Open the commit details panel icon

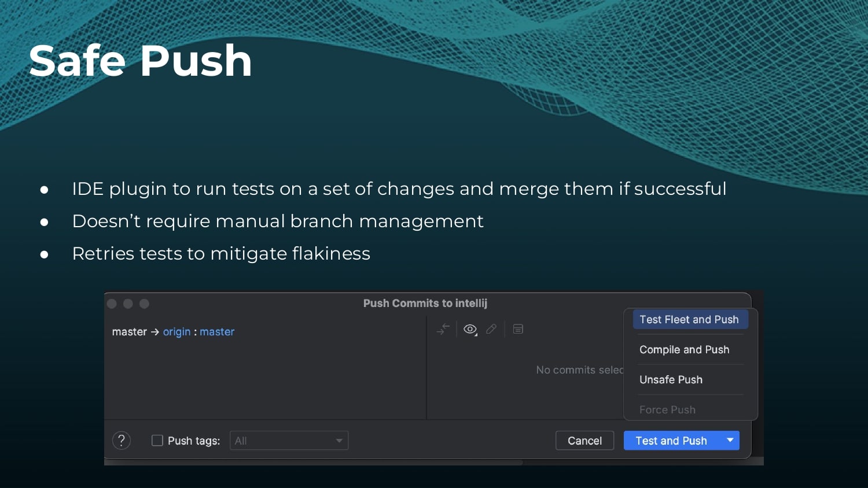(x=518, y=329)
